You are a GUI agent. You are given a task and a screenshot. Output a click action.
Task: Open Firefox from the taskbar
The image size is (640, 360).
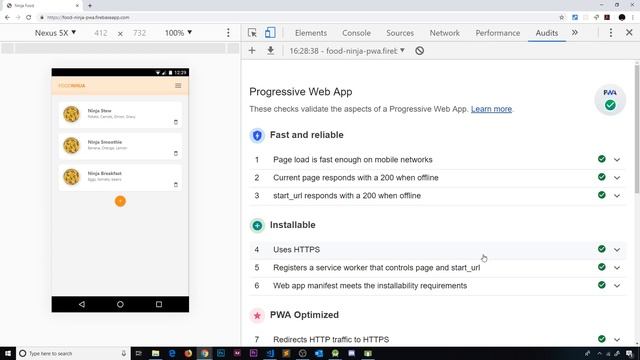188,353
